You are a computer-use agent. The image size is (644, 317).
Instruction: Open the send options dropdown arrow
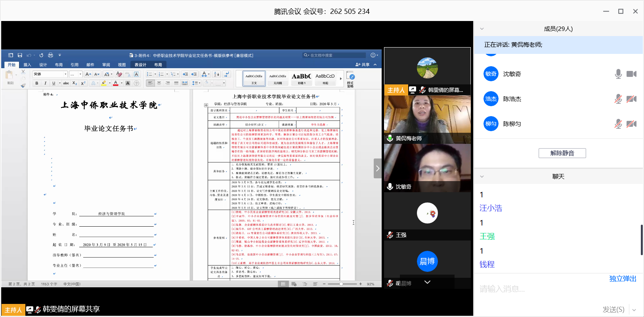point(634,310)
